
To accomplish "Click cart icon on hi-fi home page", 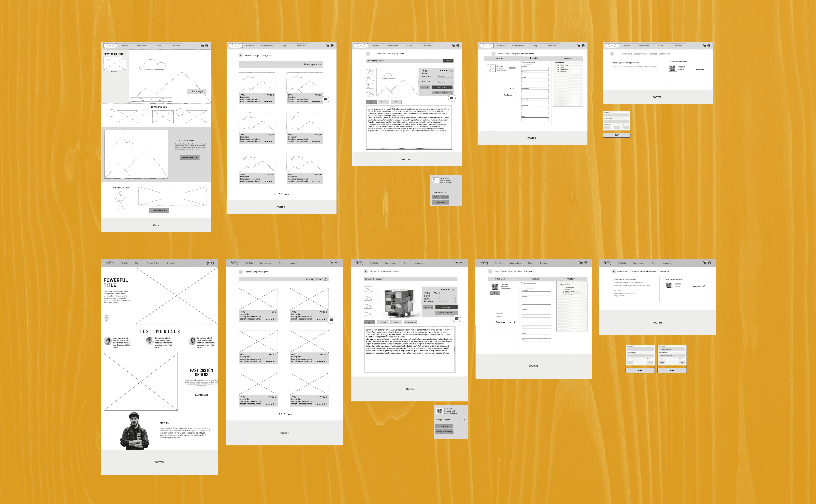I will click(x=208, y=263).
